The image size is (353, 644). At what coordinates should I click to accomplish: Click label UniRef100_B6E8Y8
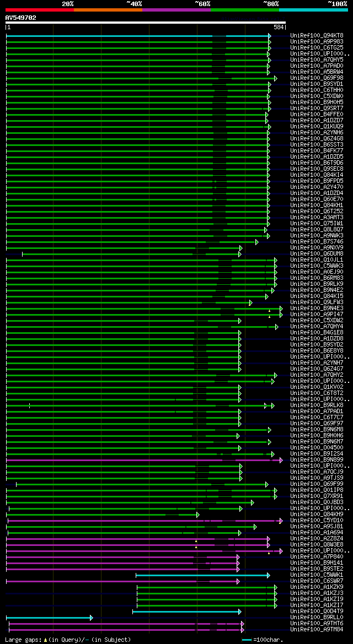point(317,351)
